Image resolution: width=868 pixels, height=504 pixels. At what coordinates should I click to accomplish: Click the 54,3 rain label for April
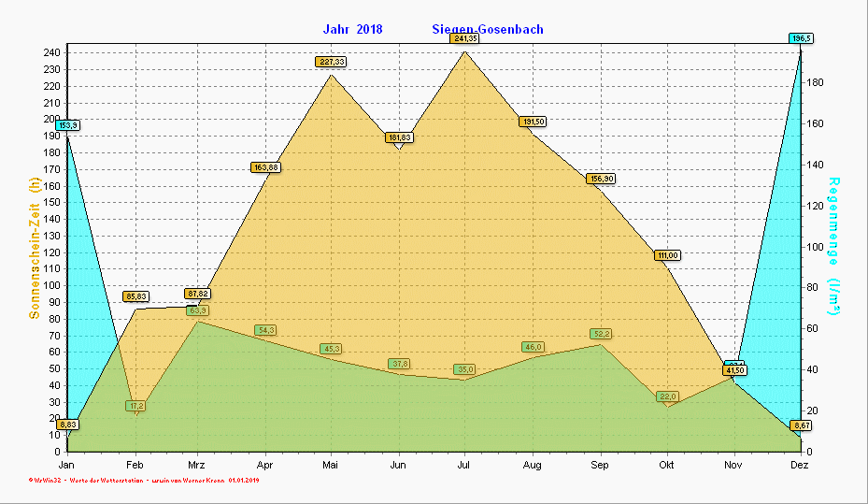point(265,330)
